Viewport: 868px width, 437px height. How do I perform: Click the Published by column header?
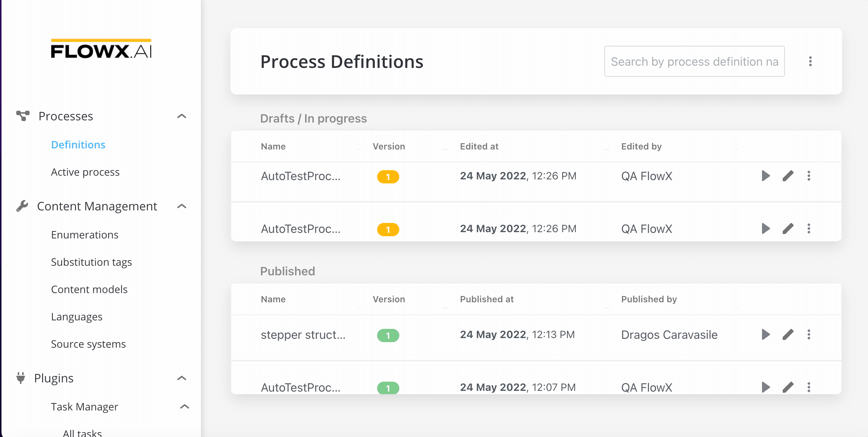point(649,299)
